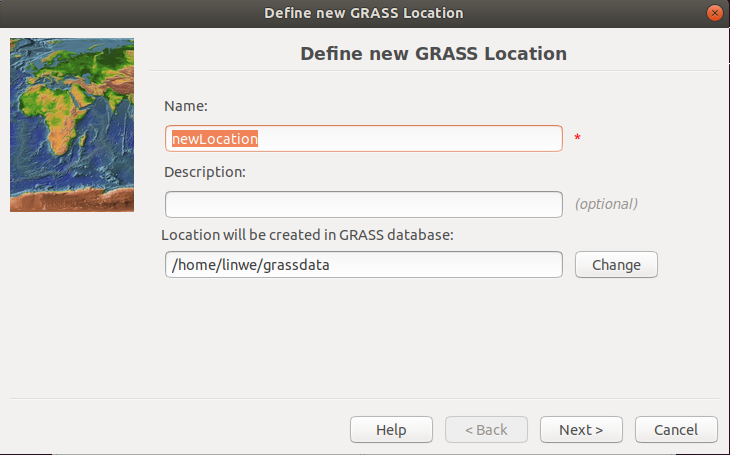The width and height of the screenshot is (730, 455).
Task: Click the 'Name:' label
Action: [x=186, y=106]
